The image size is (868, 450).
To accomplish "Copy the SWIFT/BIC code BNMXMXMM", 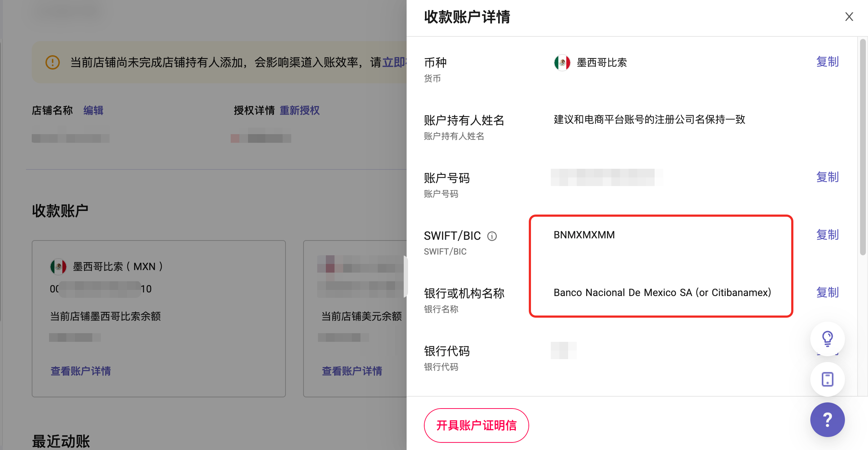I will pyautogui.click(x=827, y=235).
